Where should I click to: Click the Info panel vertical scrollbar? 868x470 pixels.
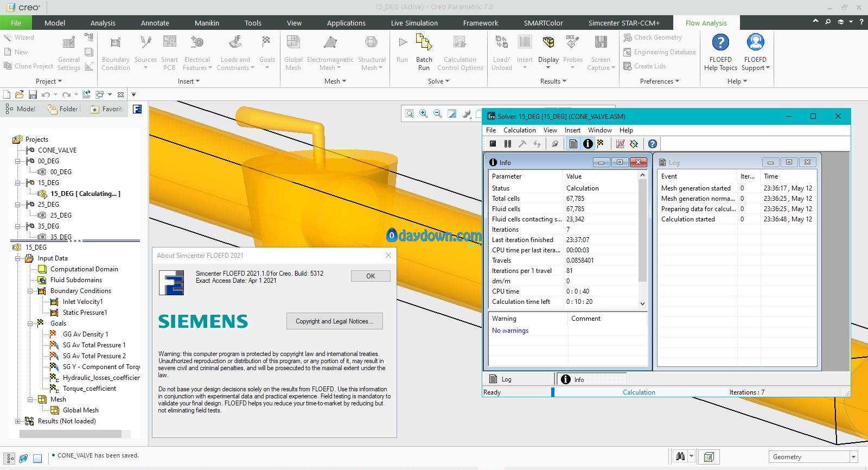(642, 239)
